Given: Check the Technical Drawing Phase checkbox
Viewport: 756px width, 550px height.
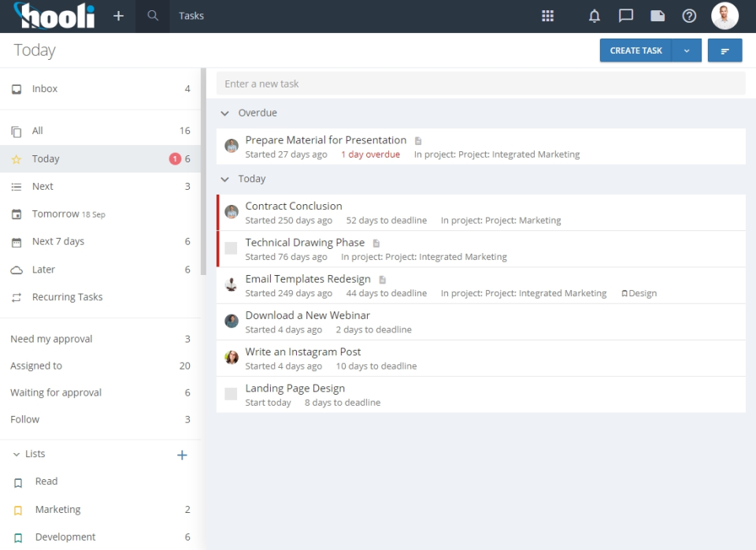Looking at the screenshot, I should [231, 248].
